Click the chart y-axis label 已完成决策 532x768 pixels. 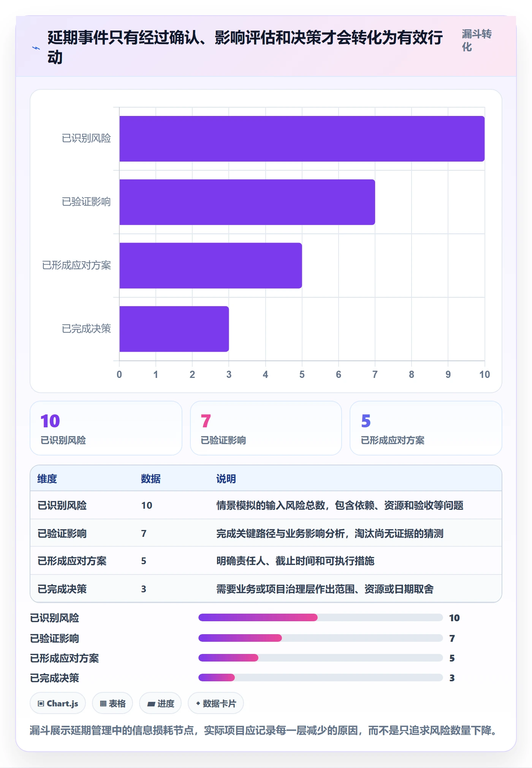pos(86,329)
